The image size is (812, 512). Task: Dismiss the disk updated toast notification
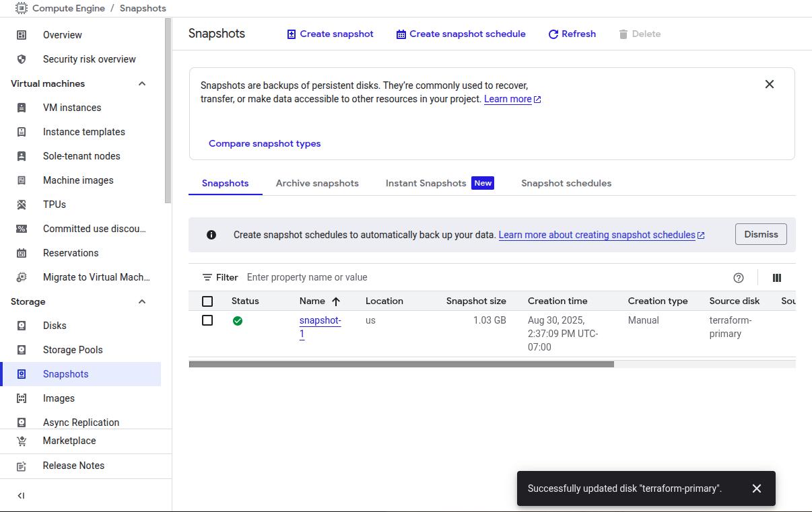tap(756, 488)
